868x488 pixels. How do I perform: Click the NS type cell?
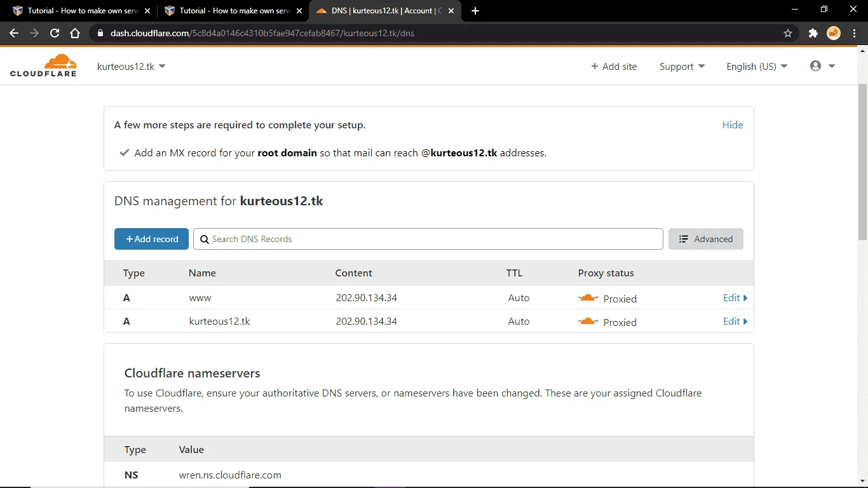(132, 475)
